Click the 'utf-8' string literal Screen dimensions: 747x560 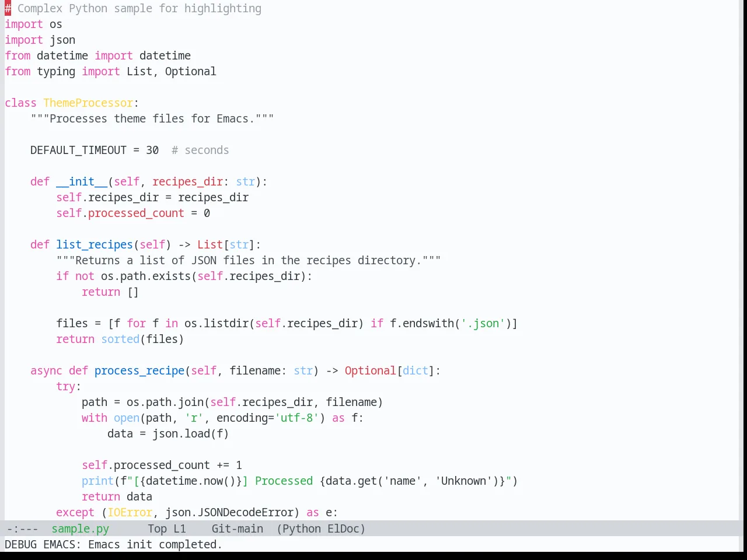pos(297,418)
